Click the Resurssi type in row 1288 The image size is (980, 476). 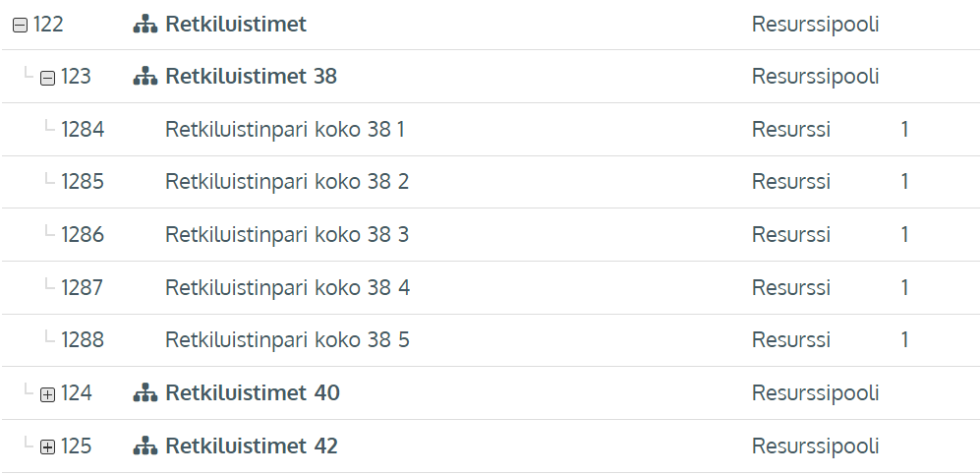[x=791, y=340]
